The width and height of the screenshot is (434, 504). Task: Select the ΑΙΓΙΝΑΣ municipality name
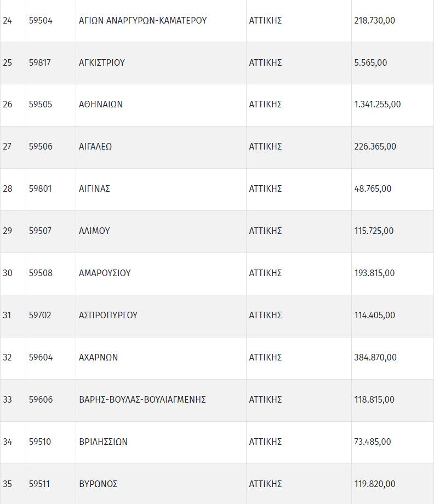(x=95, y=188)
